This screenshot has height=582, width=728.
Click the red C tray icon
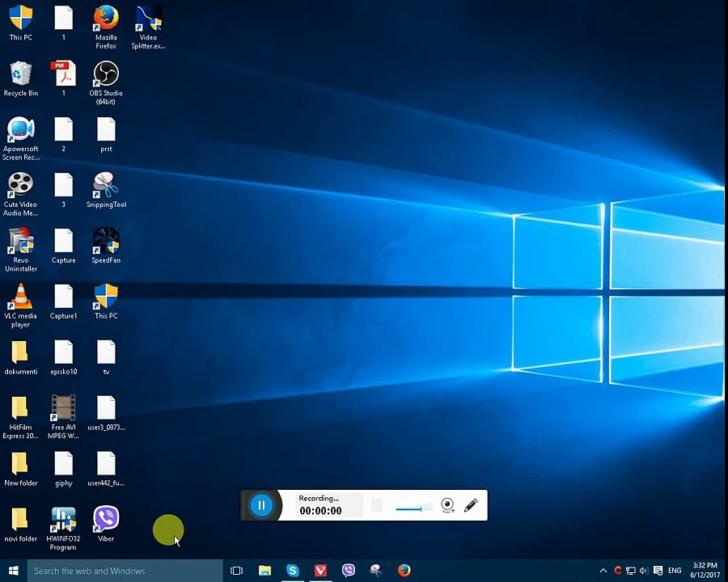(617, 571)
